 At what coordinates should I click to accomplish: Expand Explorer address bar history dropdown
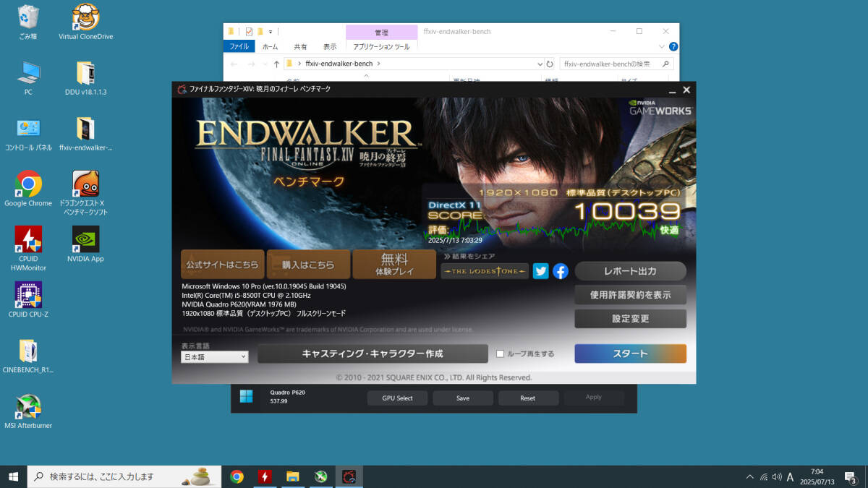tap(540, 64)
